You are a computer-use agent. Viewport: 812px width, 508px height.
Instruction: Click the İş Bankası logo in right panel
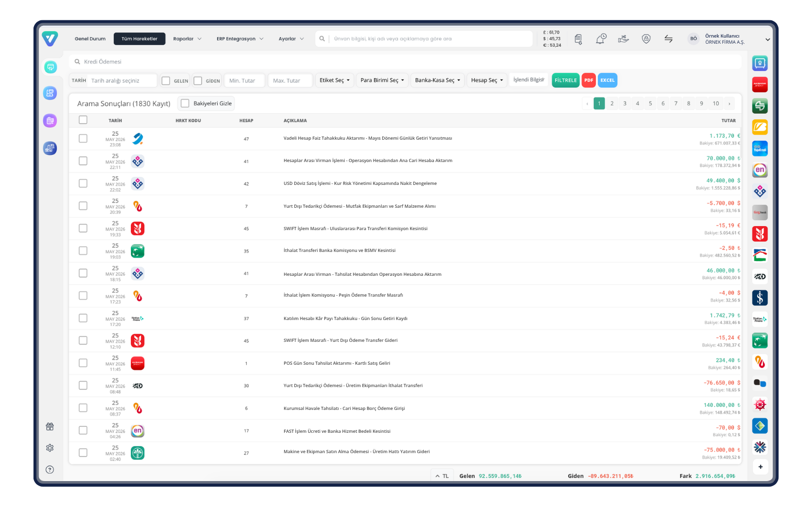[760, 298]
